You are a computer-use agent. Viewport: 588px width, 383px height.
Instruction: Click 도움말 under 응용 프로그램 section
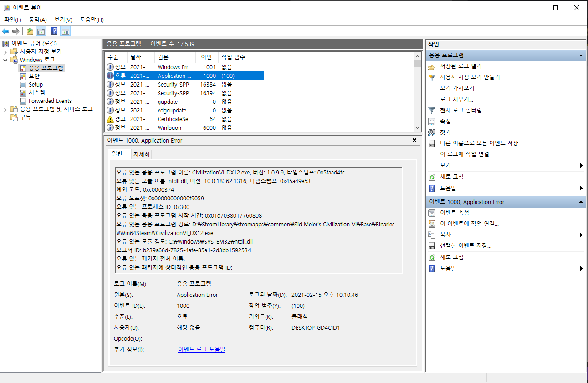point(448,188)
